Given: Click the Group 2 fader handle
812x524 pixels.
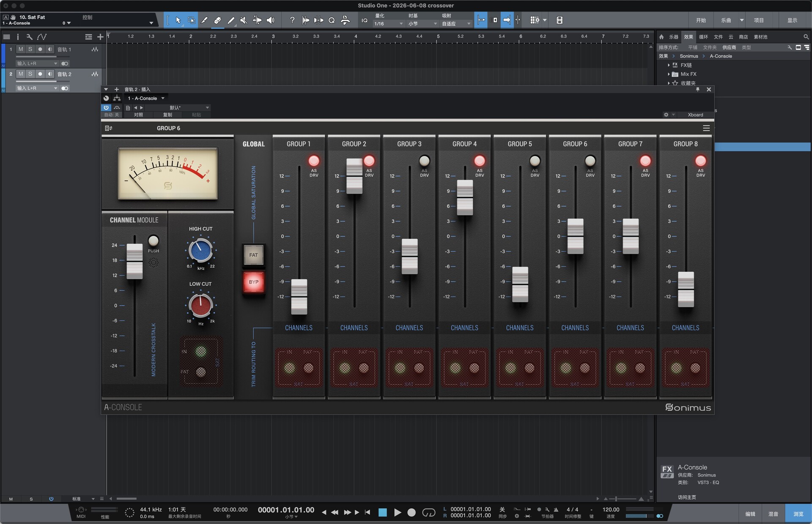Looking at the screenshot, I should 354,176.
